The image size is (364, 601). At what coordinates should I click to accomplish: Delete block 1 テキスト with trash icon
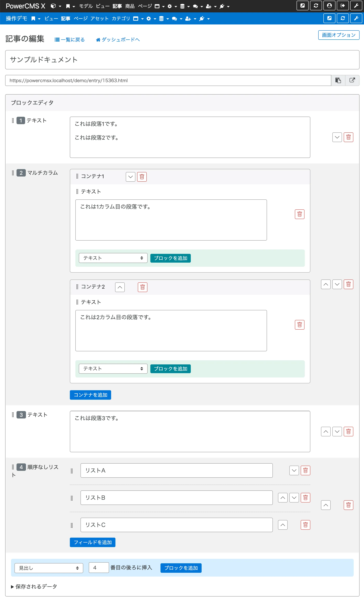tap(348, 137)
